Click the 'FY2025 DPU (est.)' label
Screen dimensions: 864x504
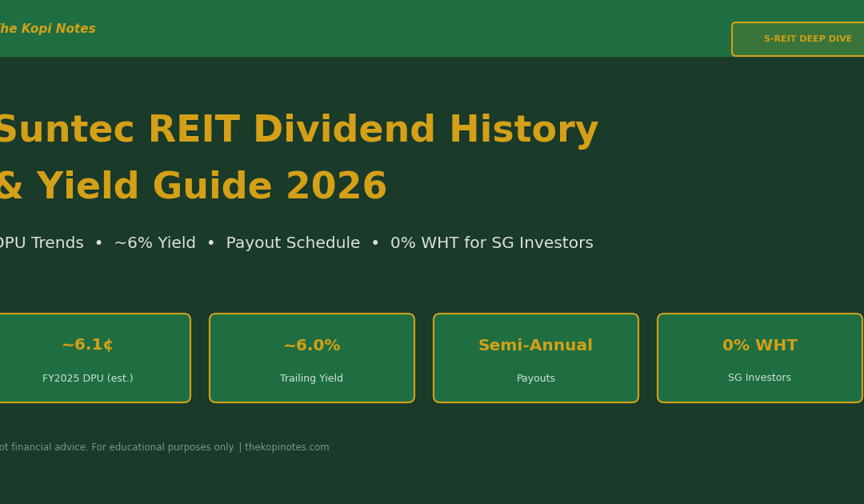88,378
